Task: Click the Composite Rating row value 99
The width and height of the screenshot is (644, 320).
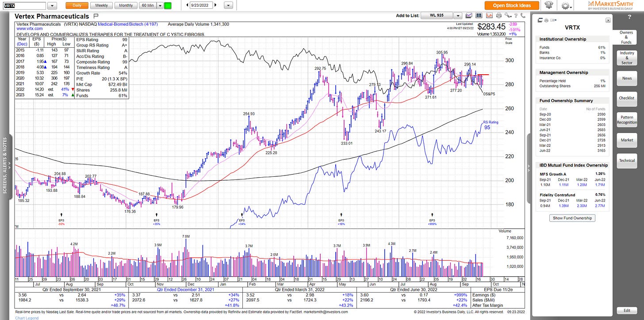Action: pyautogui.click(x=124, y=62)
